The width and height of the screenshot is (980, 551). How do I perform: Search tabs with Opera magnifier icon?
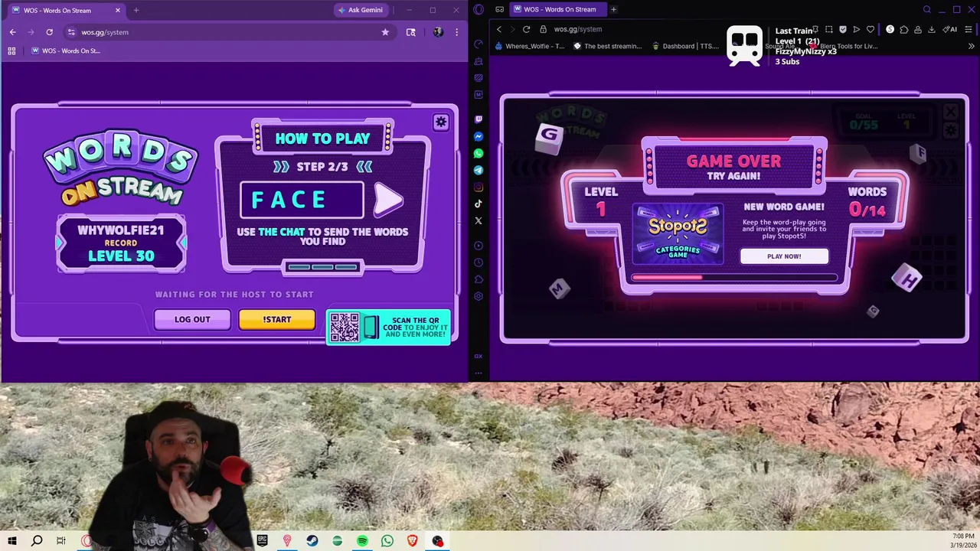pos(927,9)
